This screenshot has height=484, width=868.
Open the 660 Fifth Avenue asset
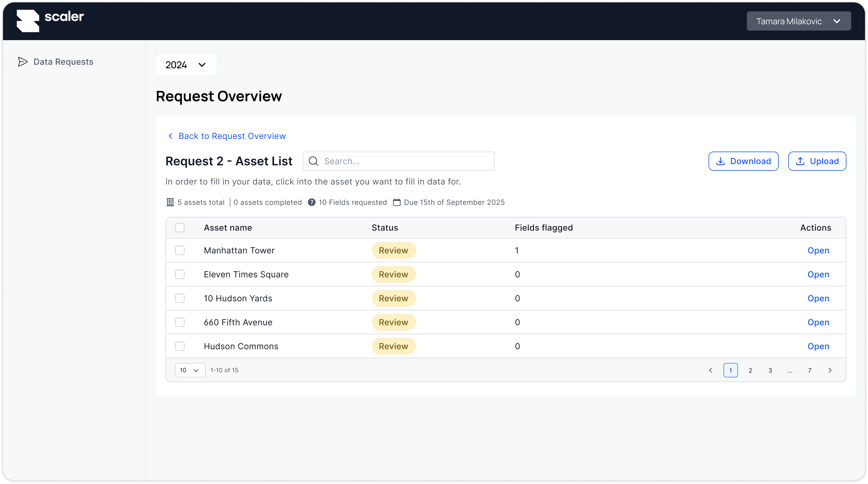(818, 322)
